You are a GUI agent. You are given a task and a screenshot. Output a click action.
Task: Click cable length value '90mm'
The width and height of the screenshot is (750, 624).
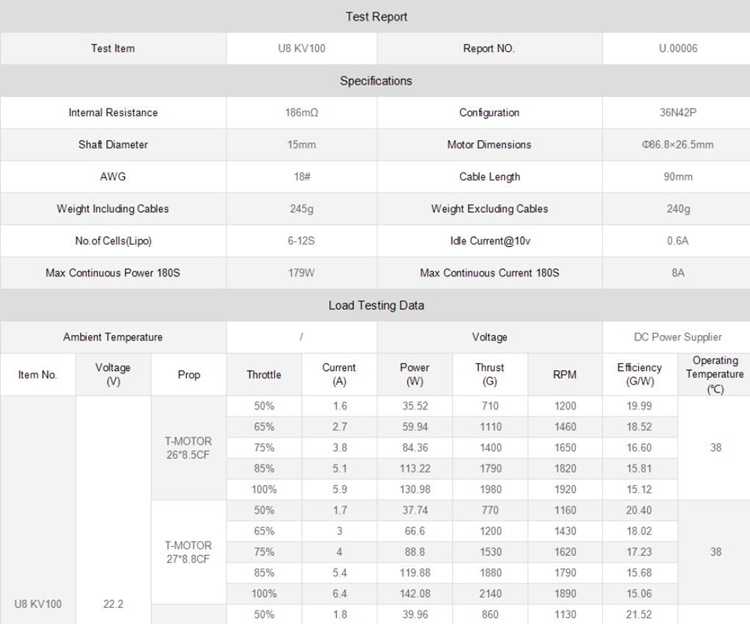pos(678,177)
